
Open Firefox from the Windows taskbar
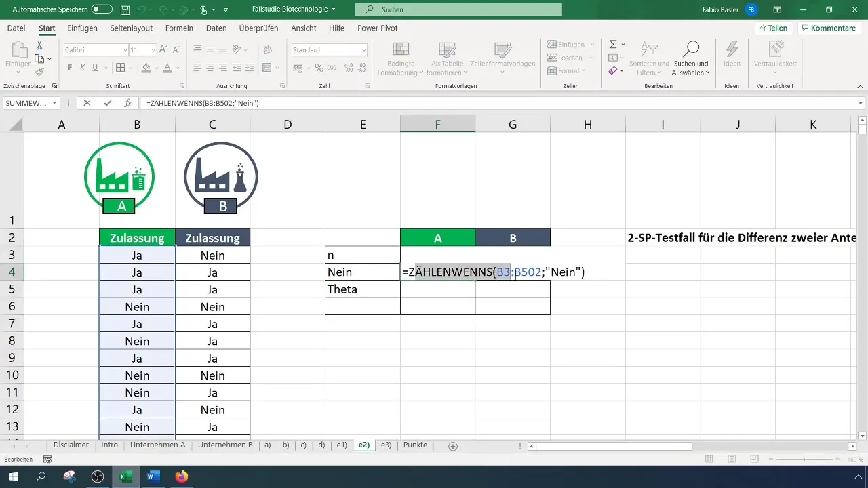pyautogui.click(x=181, y=476)
